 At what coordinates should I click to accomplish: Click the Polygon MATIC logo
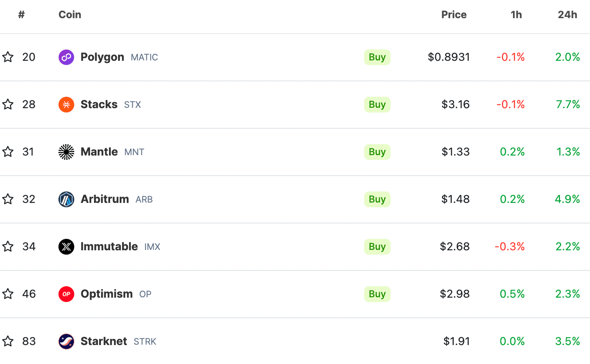[x=66, y=57]
